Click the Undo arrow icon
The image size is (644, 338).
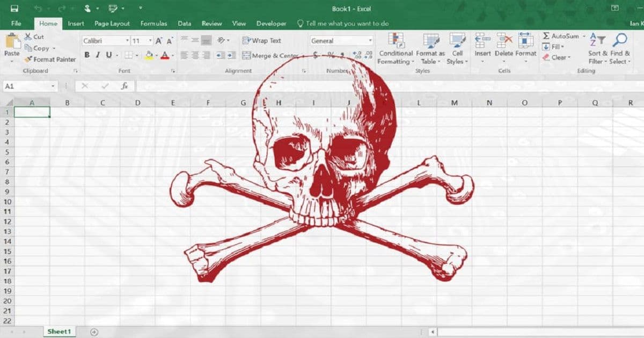[x=38, y=9]
